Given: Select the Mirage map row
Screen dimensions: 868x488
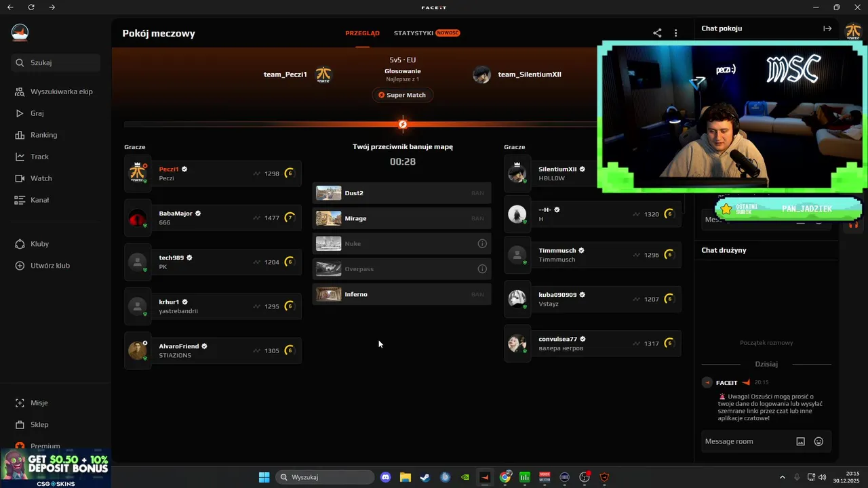Looking at the screenshot, I should pyautogui.click(x=401, y=218).
